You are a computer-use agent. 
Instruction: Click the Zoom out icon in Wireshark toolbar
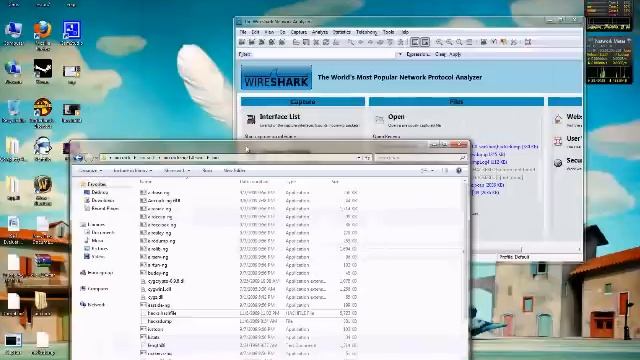point(449,42)
